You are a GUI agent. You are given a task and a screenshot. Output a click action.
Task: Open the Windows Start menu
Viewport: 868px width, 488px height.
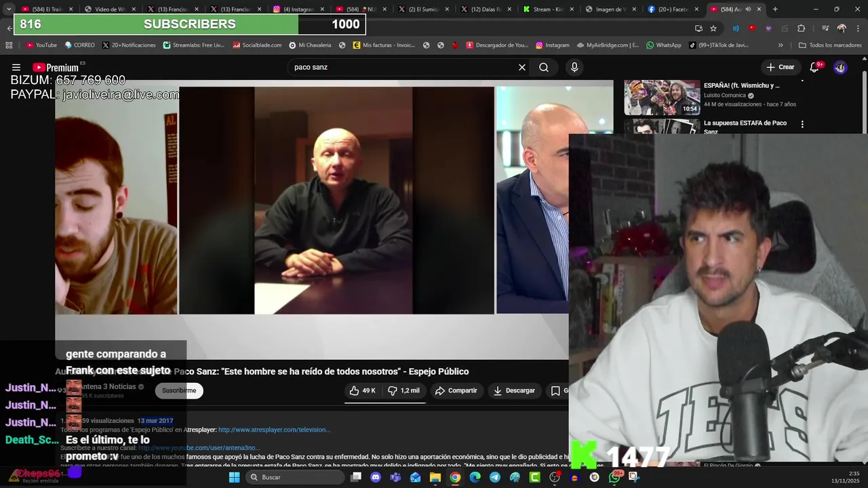[x=234, y=477]
